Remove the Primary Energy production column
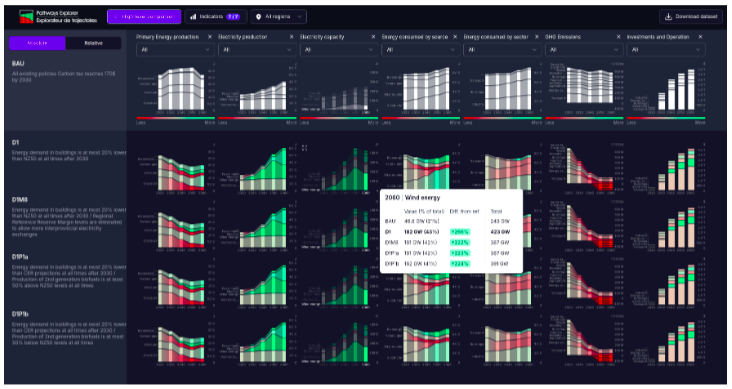Image resolution: width=732 pixels, height=389 pixels. (210, 37)
